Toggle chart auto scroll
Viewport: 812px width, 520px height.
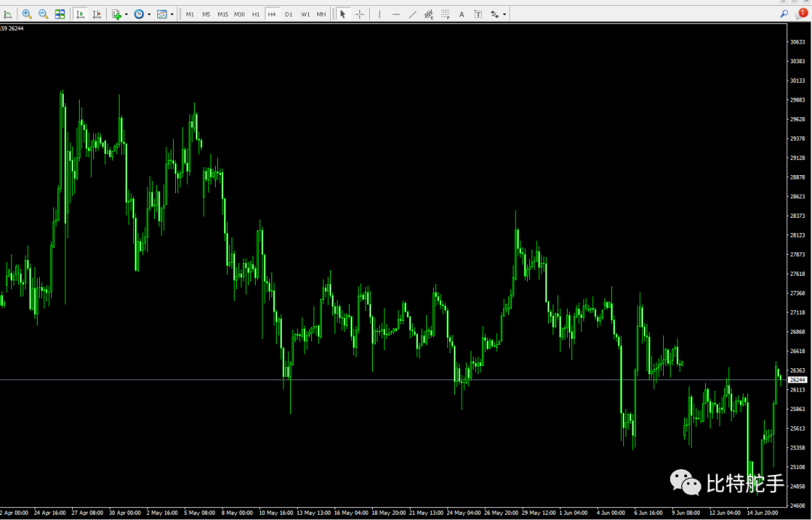80,14
